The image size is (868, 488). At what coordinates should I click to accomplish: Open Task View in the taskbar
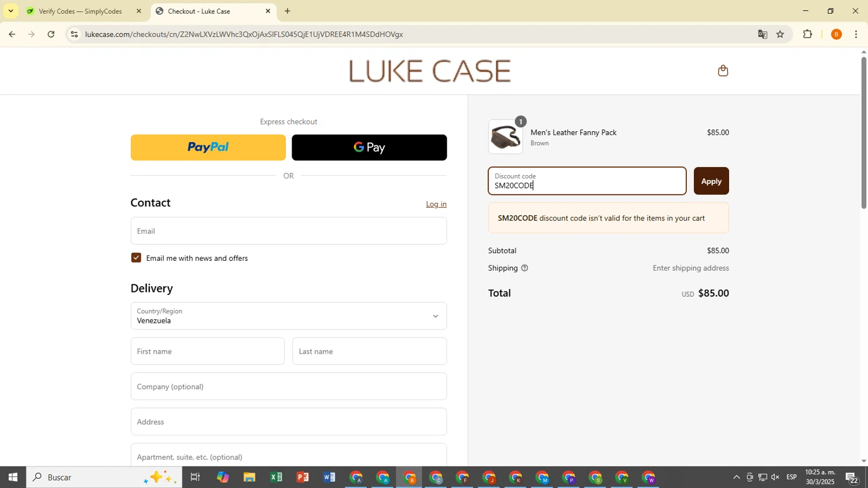pos(195,478)
